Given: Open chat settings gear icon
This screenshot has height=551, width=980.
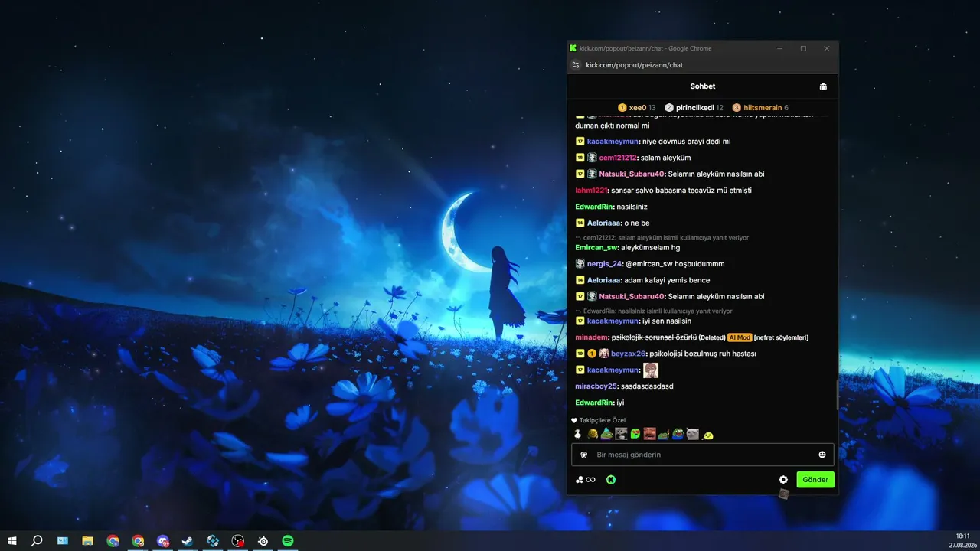Looking at the screenshot, I should [x=783, y=480].
